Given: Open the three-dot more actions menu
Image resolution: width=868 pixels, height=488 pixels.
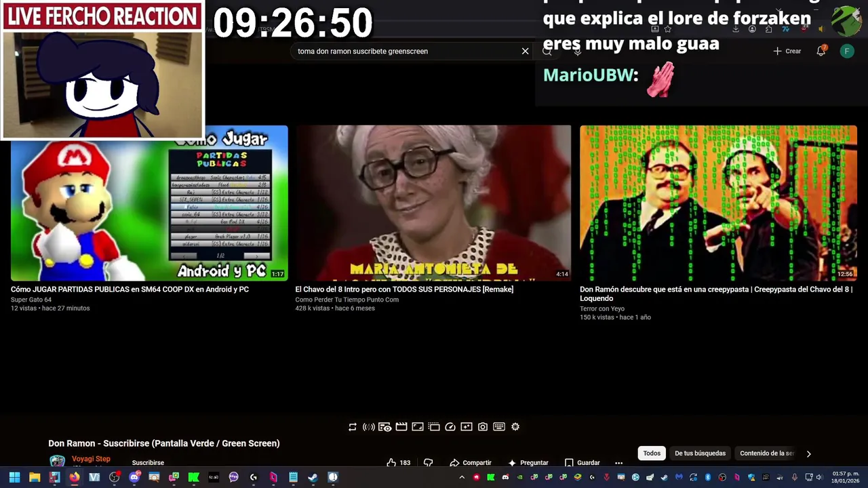Looking at the screenshot, I should pyautogui.click(x=618, y=463).
